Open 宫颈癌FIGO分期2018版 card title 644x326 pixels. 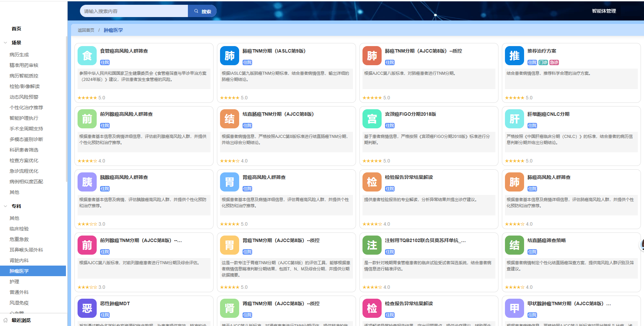coord(411,114)
